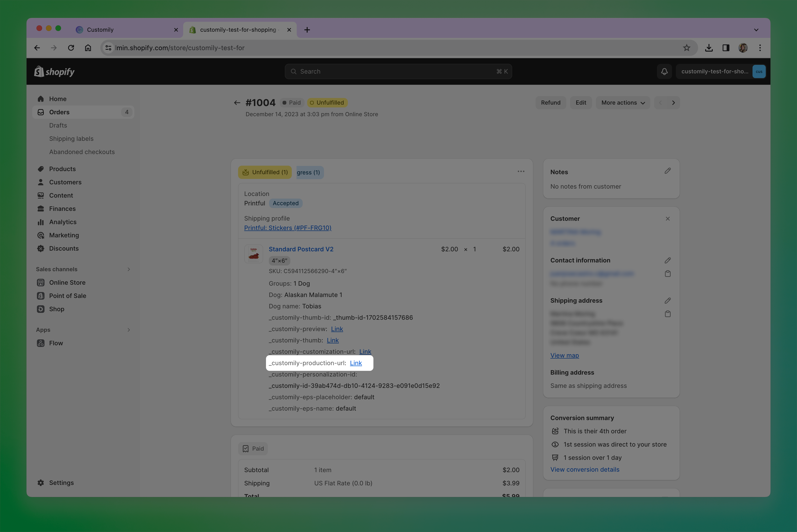The image size is (797, 532).
Task: Click the contact information edit pencil
Action: 667,260
